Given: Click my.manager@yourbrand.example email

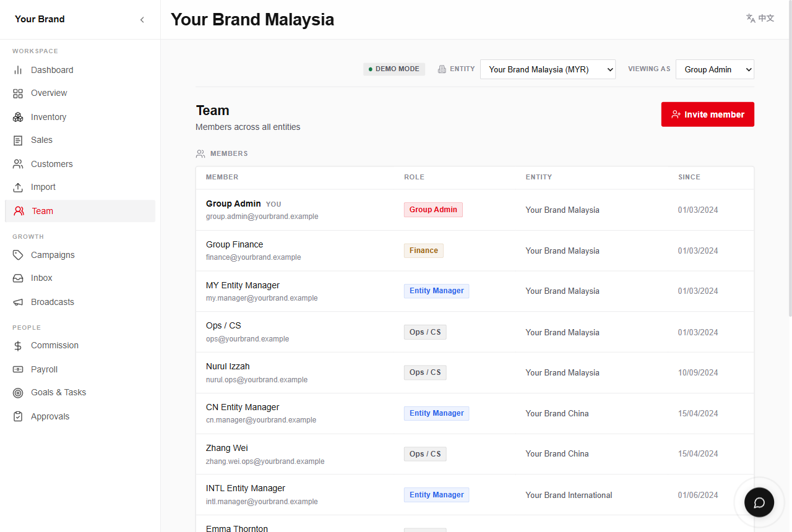Looking at the screenshot, I should tap(262, 298).
